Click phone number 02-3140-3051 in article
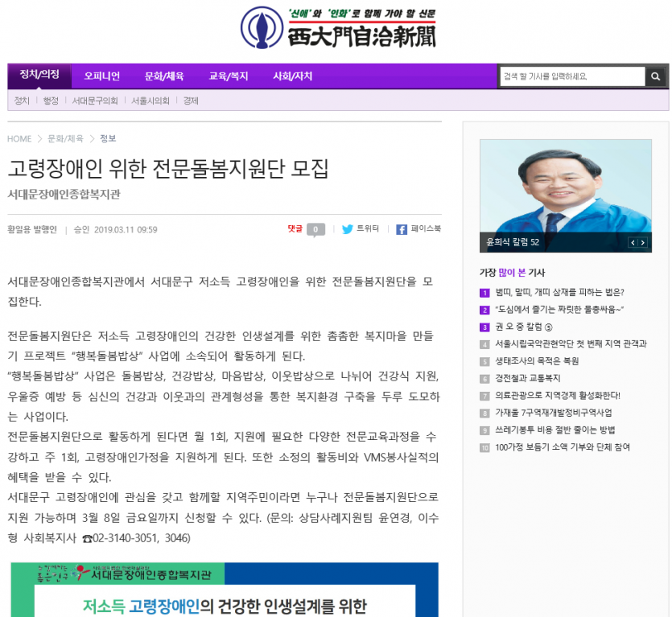 click(x=125, y=538)
